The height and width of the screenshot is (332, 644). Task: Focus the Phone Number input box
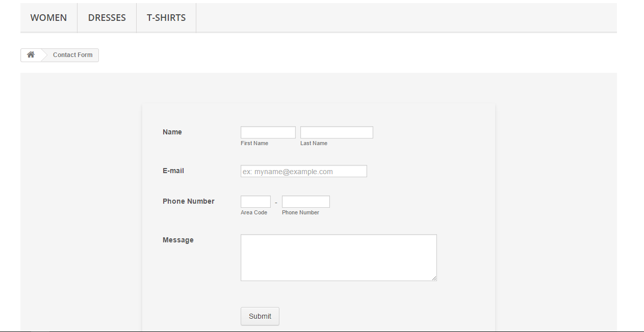point(305,202)
